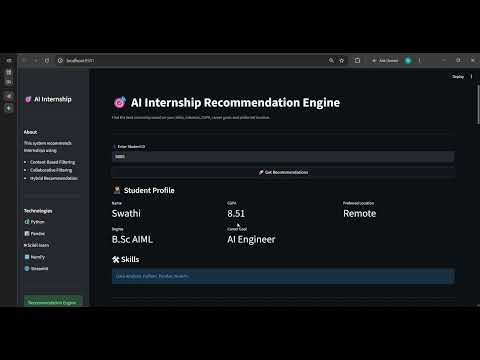The width and height of the screenshot is (480, 360).
Task: Click the preferred location value Remote
Action: (x=359, y=213)
